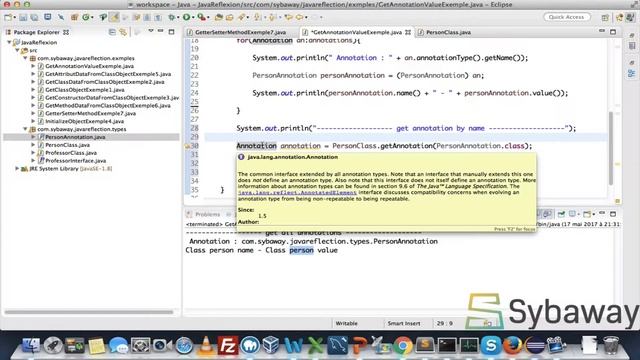Screen dimensions: 640x360
Task: Open the Outline view icon in right trim
Action: (x=631, y=73)
